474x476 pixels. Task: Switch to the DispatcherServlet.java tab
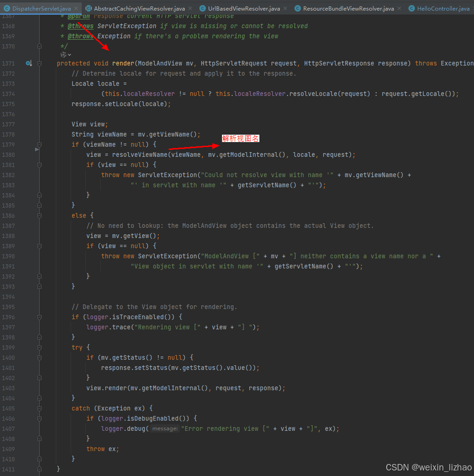[42, 8]
